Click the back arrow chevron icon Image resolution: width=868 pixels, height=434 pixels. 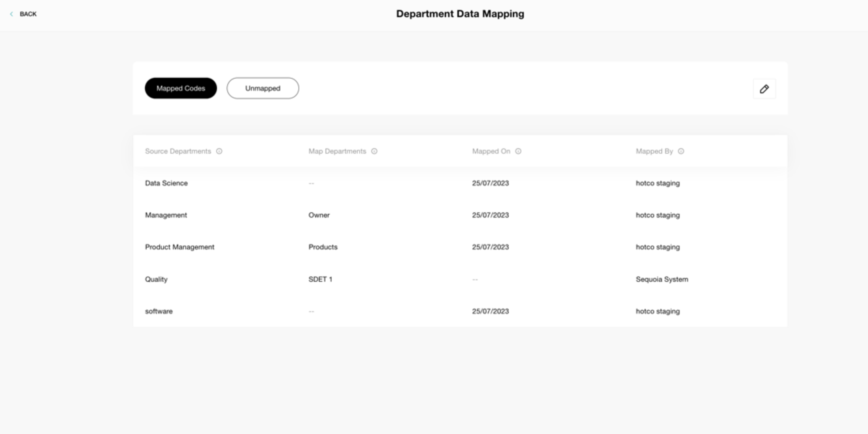pyautogui.click(x=11, y=14)
